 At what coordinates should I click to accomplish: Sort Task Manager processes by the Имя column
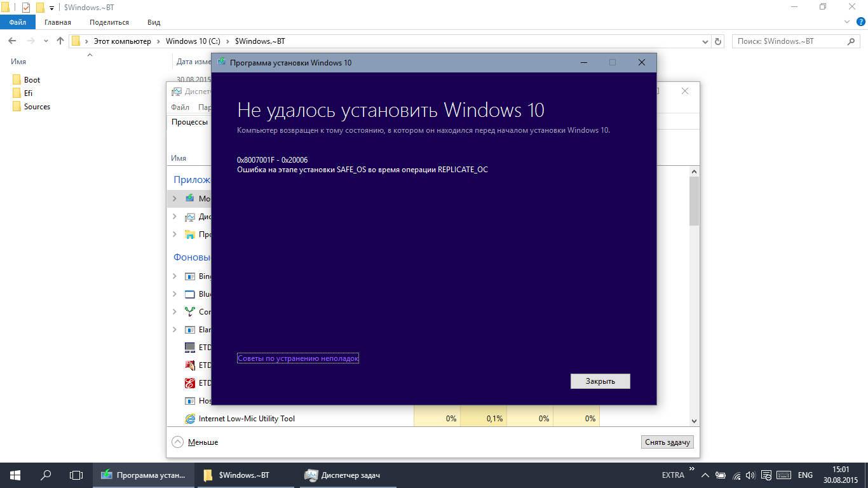[179, 158]
